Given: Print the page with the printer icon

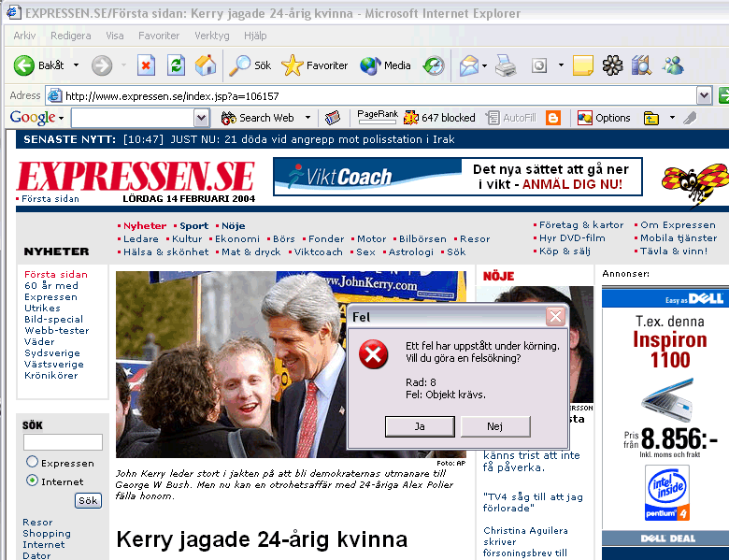Looking at the screenshot, I should tap(506, 65).
